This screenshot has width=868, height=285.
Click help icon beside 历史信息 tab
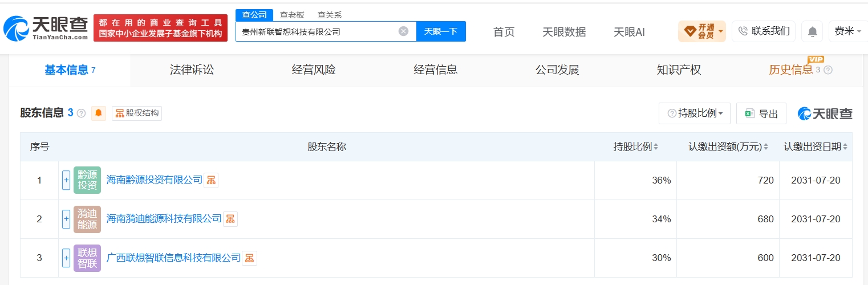point(828,70)
